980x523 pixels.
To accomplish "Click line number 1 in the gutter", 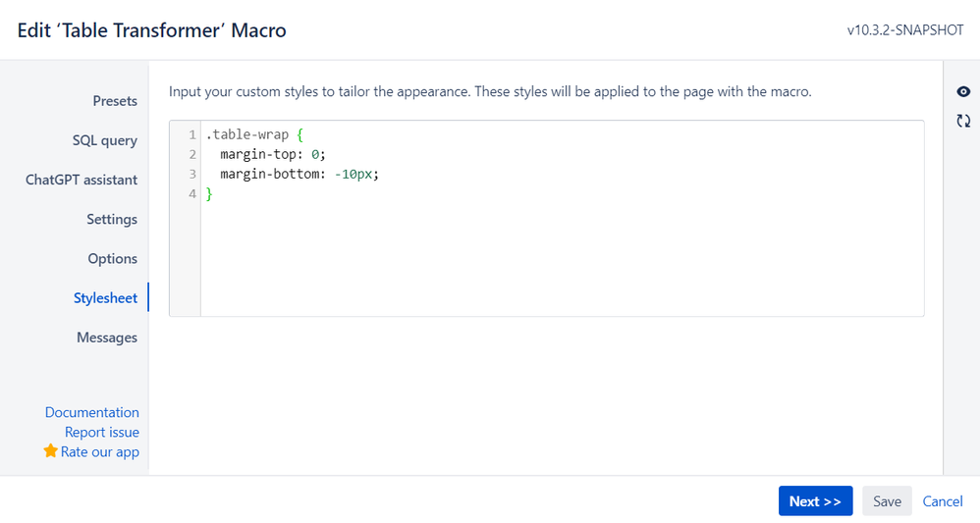I will [192, 135].
